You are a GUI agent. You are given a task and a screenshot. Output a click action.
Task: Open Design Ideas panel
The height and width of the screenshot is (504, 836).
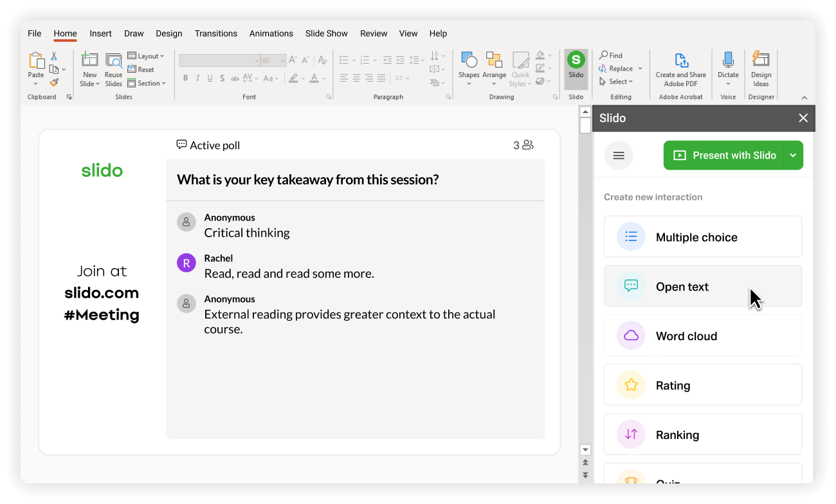(761, 67)
